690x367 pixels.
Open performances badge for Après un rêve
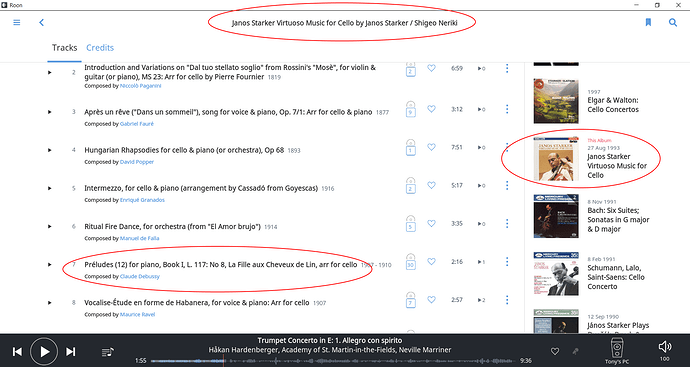point(411,109)
